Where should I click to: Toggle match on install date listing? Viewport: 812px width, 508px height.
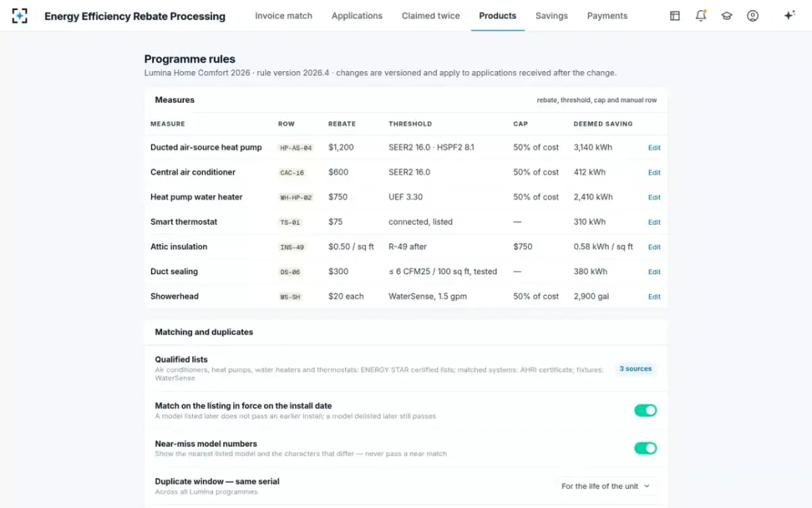646,410
